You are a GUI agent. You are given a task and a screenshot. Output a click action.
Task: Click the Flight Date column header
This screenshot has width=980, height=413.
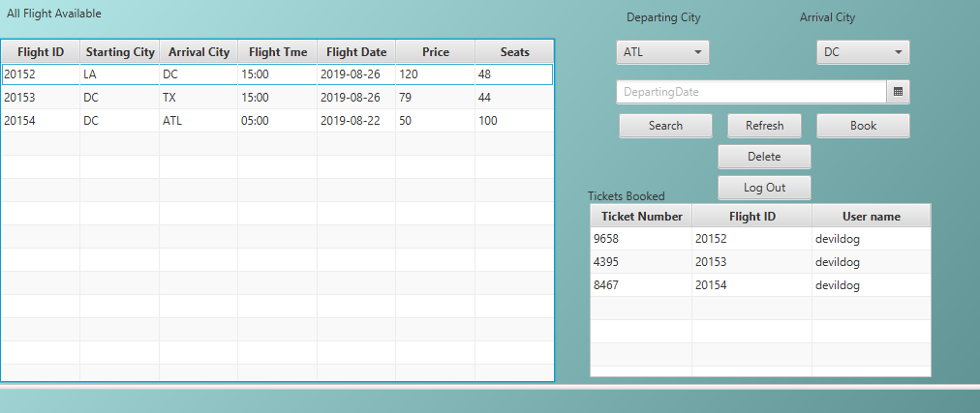pos(356,52)
